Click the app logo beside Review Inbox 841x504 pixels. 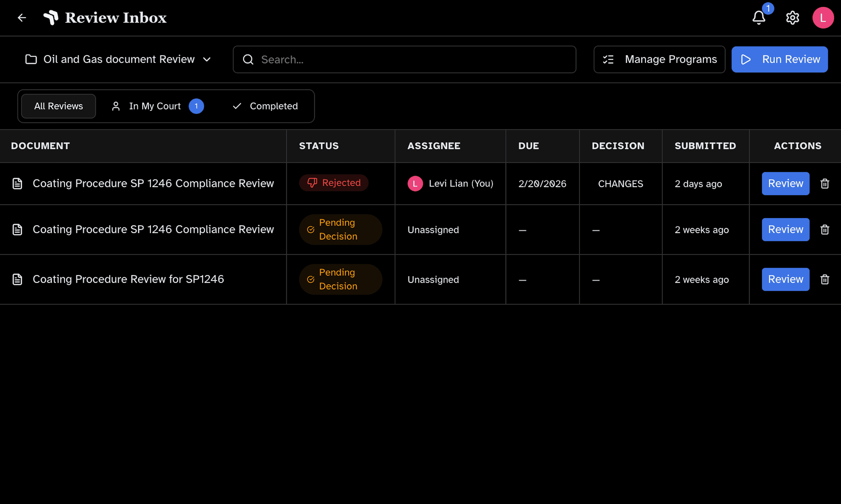coord(51,18)
